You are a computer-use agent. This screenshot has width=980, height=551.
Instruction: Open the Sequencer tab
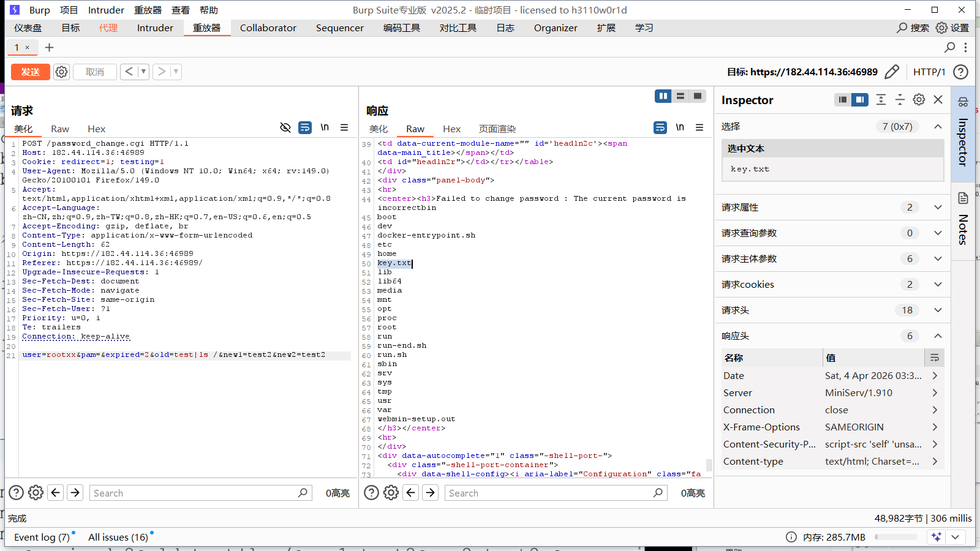click(340, 28)
